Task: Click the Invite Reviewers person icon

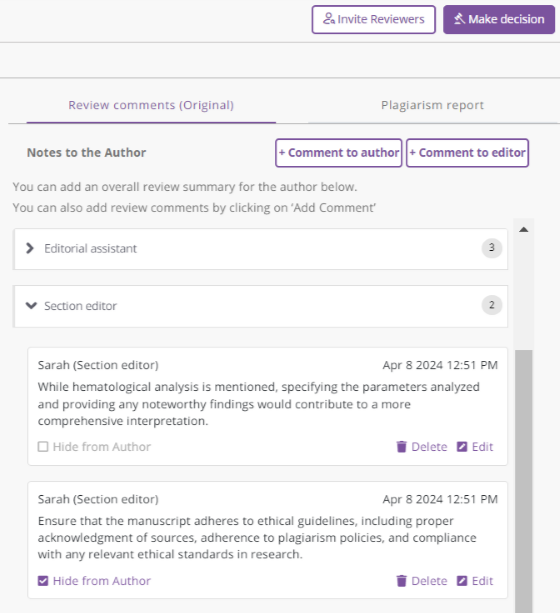Action: click(x=328, y=19)
